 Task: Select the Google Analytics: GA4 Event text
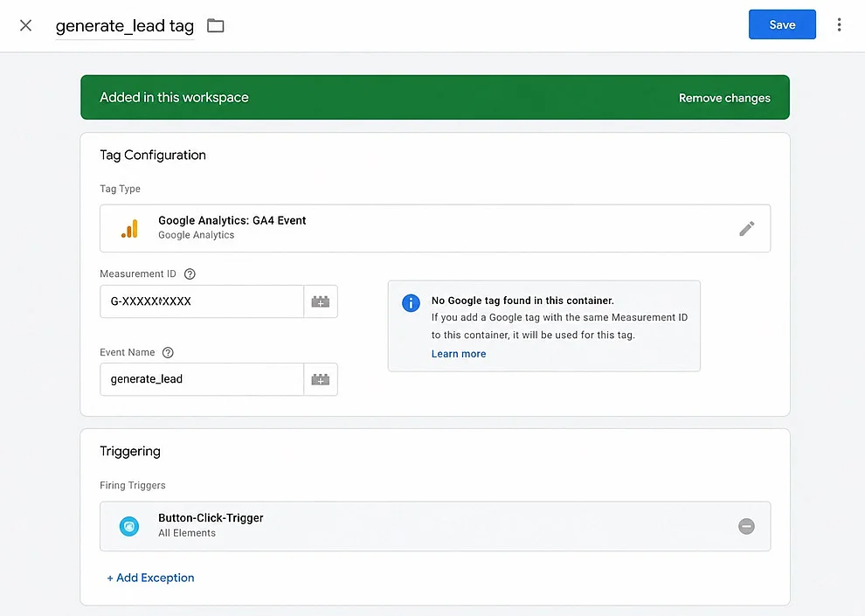point(232,220)
